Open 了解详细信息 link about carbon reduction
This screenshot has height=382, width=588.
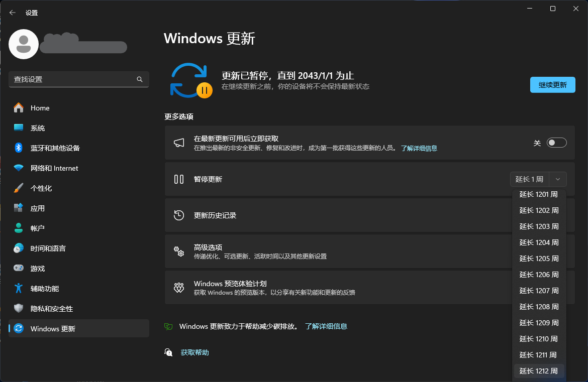coord(328,326)
